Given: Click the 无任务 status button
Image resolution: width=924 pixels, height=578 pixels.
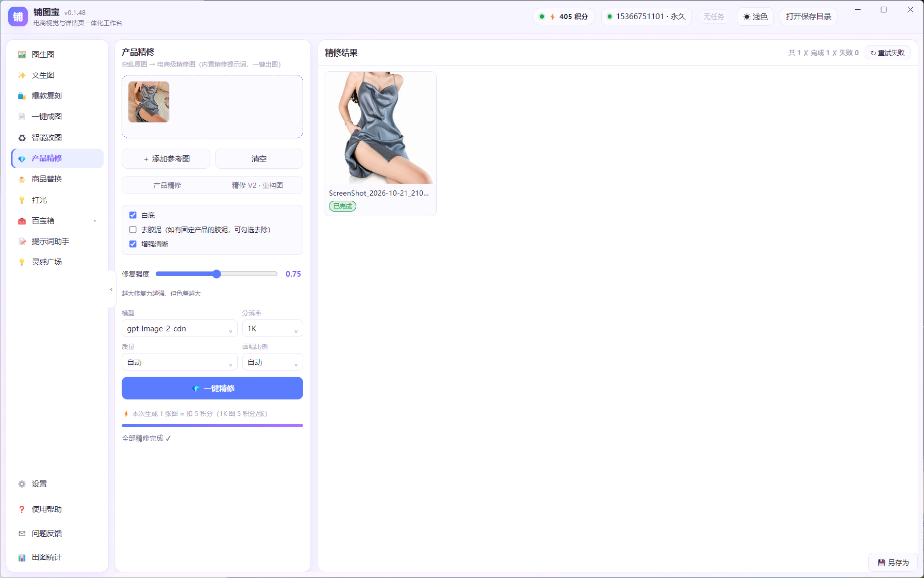Looking at the screenshot, I should pos(714,17).
